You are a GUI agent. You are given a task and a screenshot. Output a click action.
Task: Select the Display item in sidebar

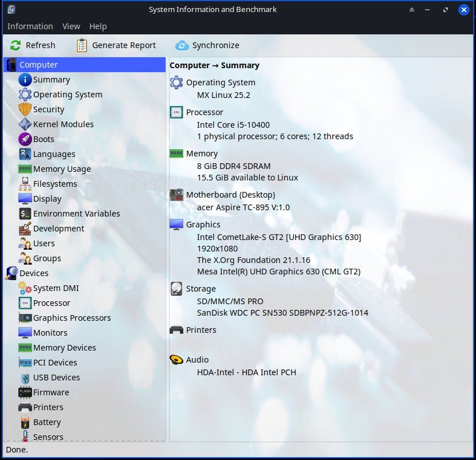[40, 199]
